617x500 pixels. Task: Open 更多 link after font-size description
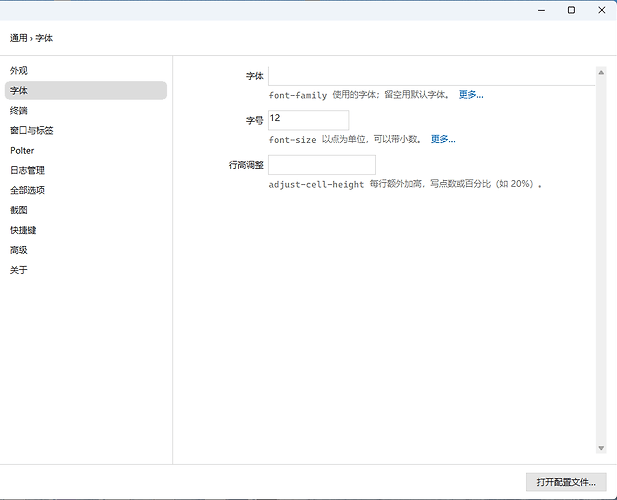coord(443,139)
